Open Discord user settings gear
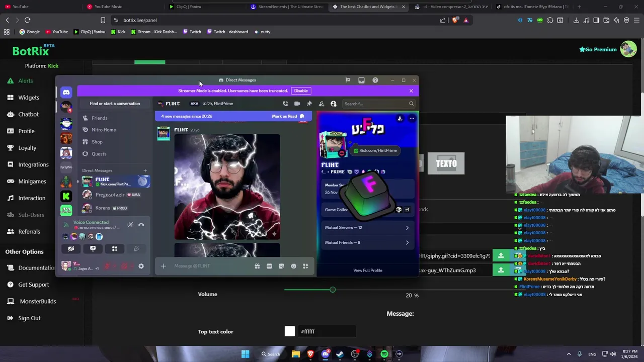644x362 pixels. coord(141,266)
